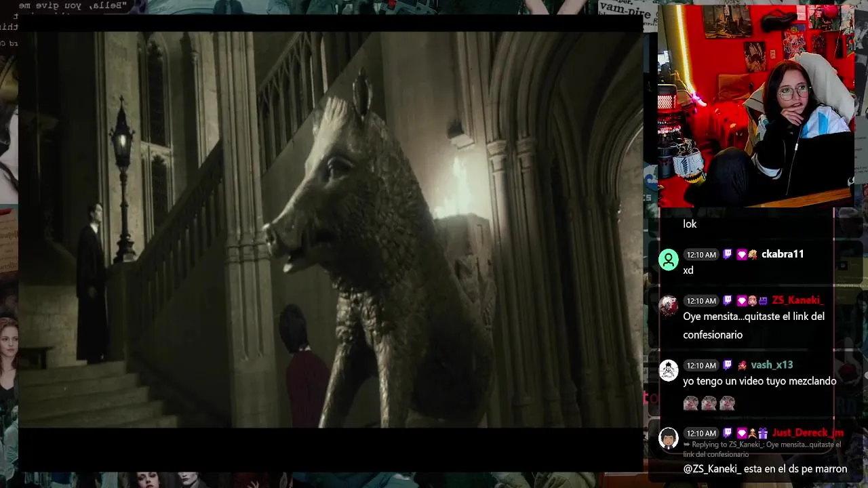Click the last emote in vash_x13's message
The height and width of the screenshot is (488, 868).
tap(727, 403)
